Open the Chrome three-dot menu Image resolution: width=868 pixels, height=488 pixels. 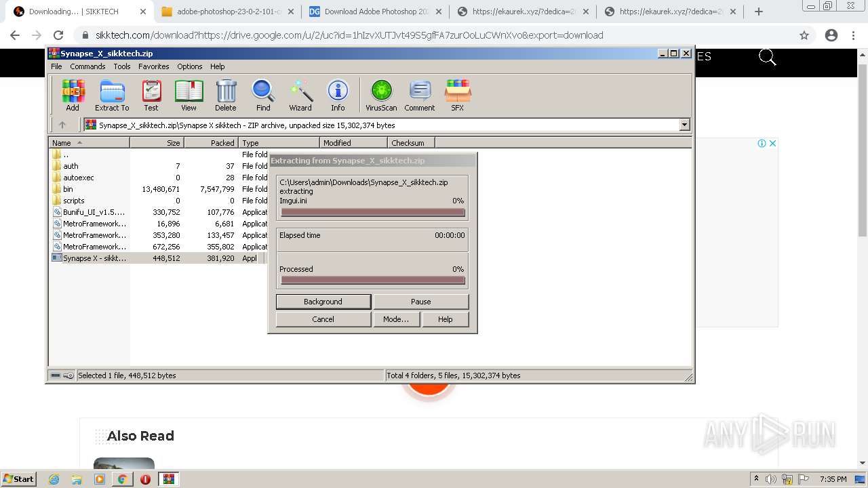pyautogui.click(x=854, y=35)
